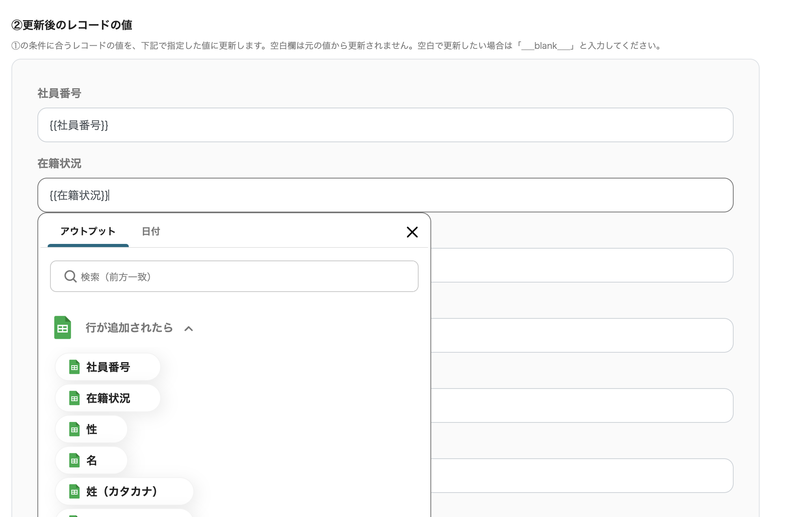Click the 社員番号 input field
Screen dimensions: 812x517
[x=385, y=125]
